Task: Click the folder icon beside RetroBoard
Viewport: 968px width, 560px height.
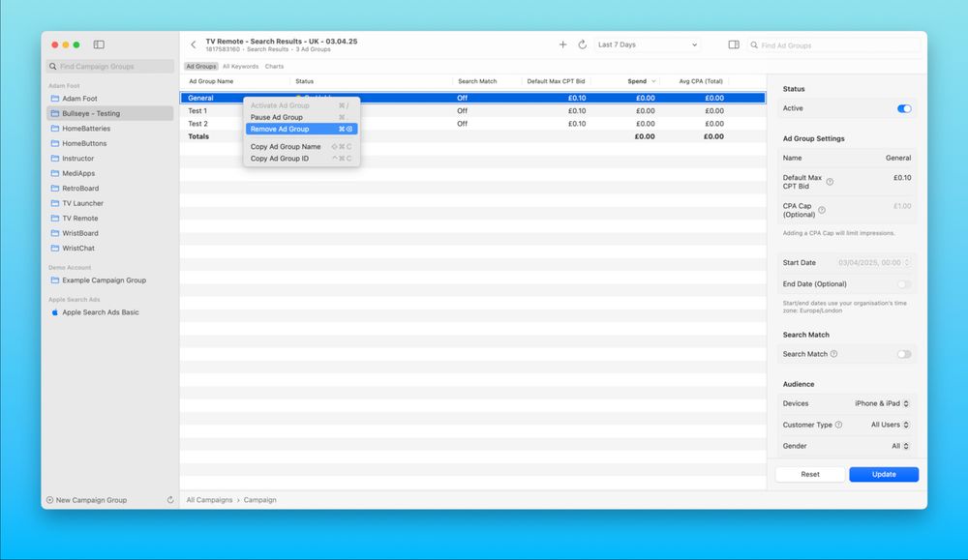Action: click(x=55, y=188)
